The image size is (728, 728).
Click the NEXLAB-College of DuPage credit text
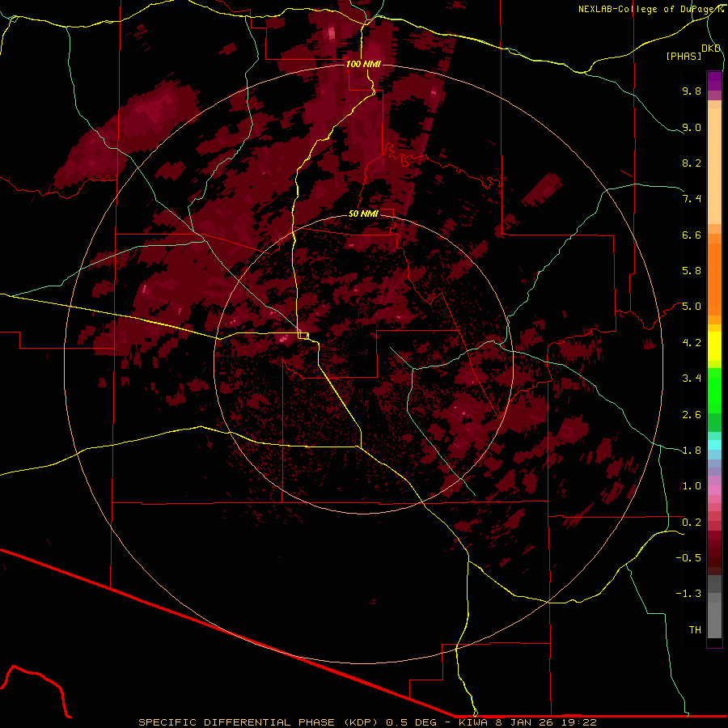650,9
